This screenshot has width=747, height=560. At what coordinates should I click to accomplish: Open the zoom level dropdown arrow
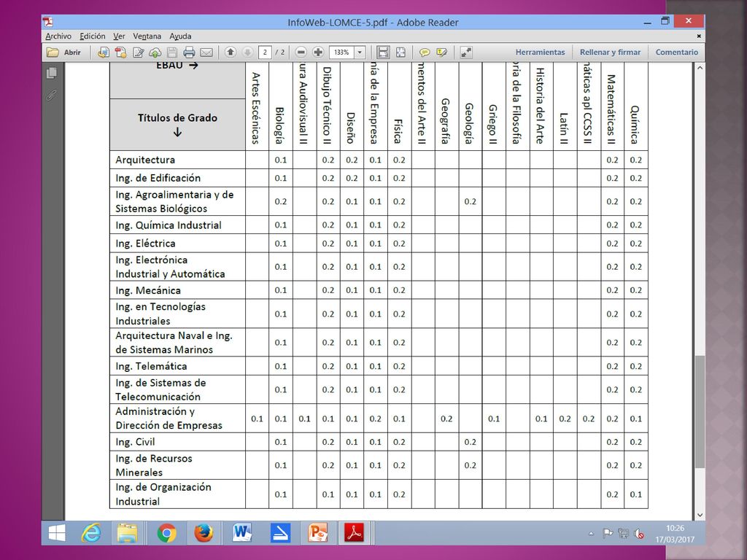point(360,52)
